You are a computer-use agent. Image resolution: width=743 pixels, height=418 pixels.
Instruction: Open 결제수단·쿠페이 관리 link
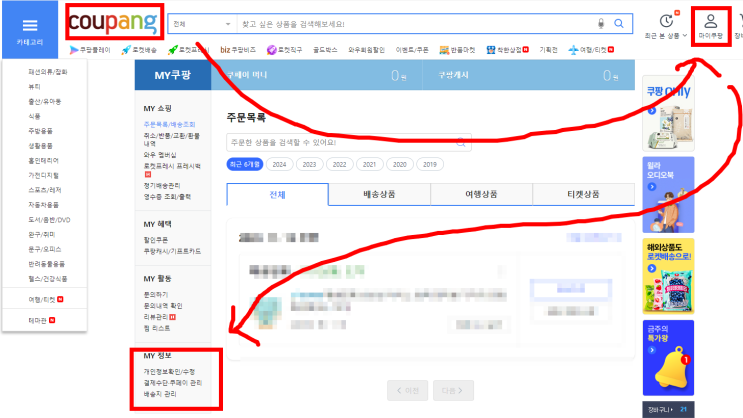173,382
